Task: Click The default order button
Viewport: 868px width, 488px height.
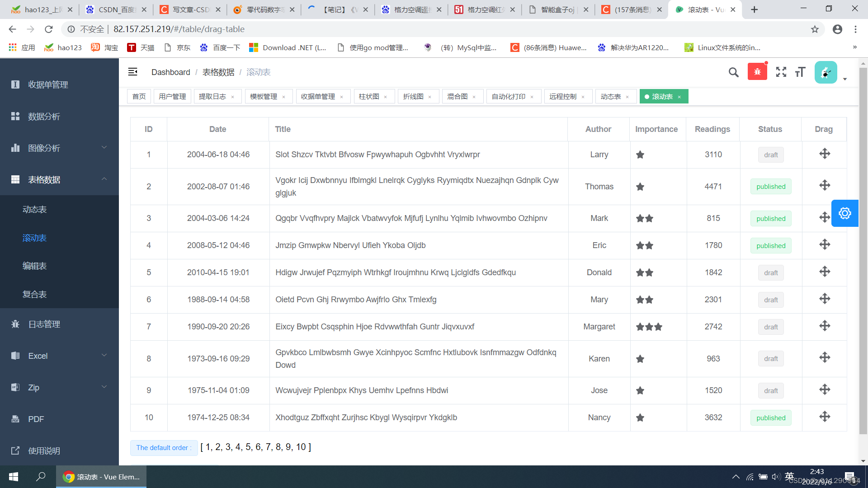Action: point(164,447)
